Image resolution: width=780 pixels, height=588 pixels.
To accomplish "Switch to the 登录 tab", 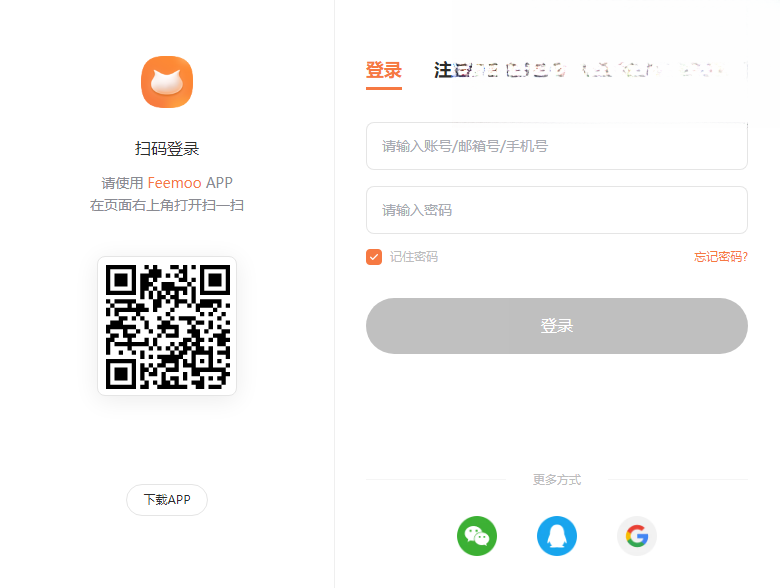I will [x=384, y=70].
